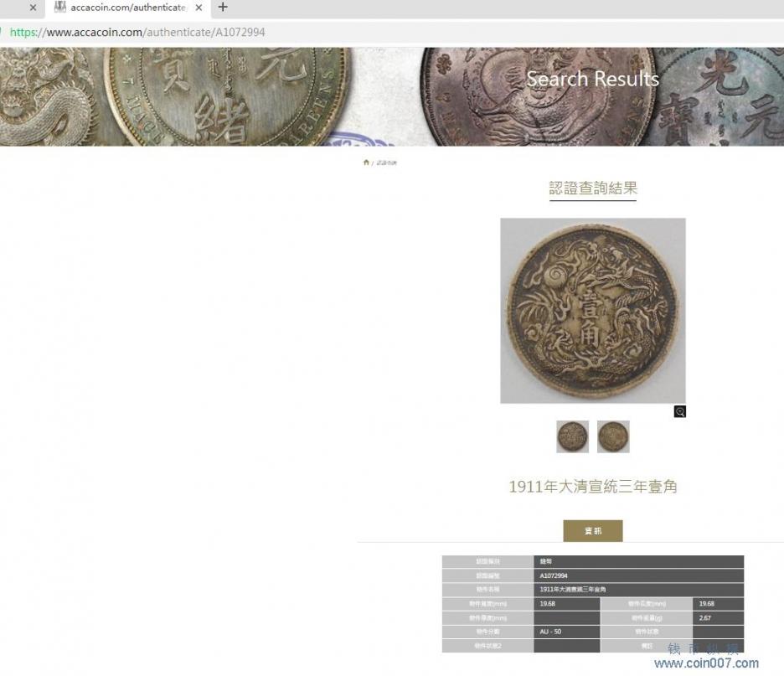
Task: Close the leftmost unnamed browser tab
Action: pos(33,8)
